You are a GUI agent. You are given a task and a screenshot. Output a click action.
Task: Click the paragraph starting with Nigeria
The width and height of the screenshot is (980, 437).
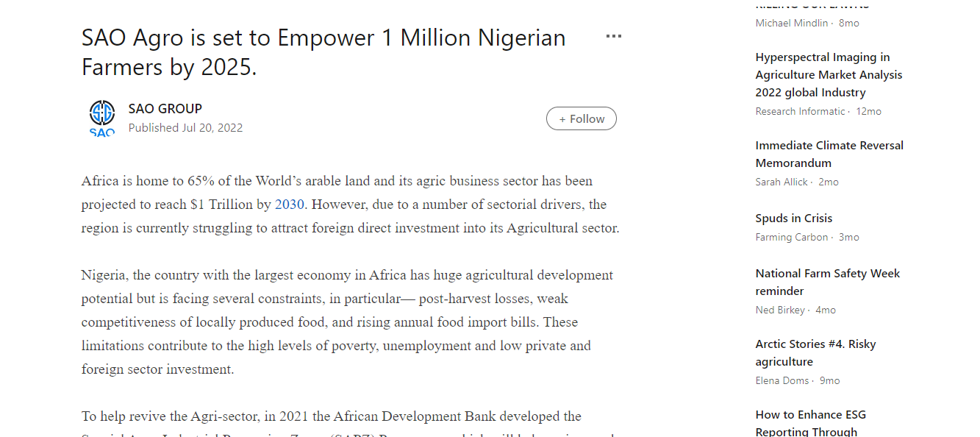coord(347,322)
